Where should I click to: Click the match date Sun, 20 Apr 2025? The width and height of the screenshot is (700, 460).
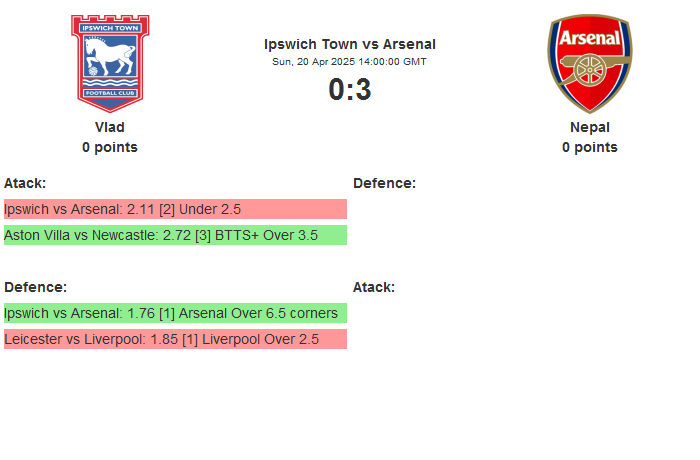(x=350, y=62)
